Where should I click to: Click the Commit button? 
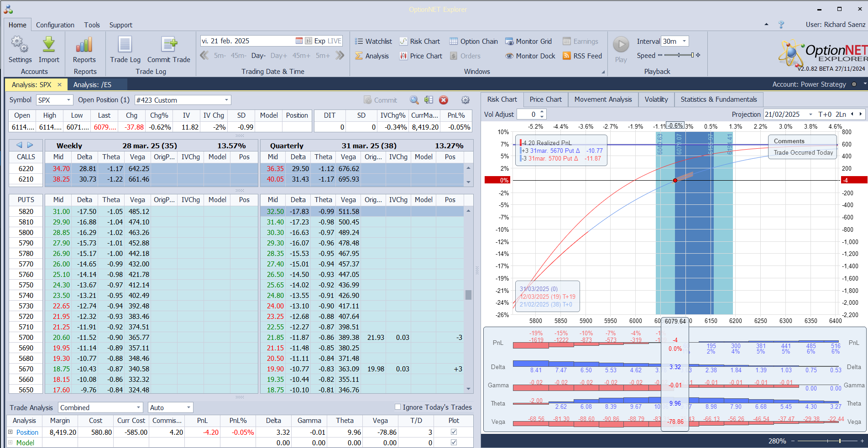(380, 100)
